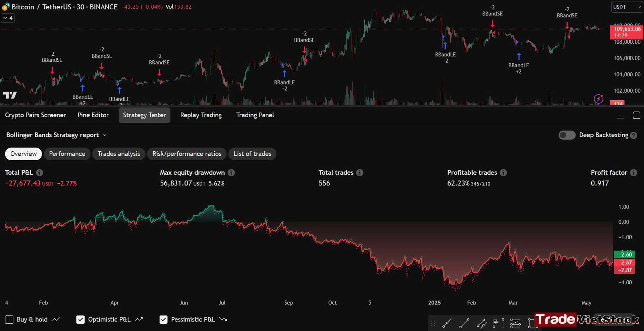Maximize the strategy tester panel
Viewport: 644px width, 331px height.
click(x=636, y=115)
